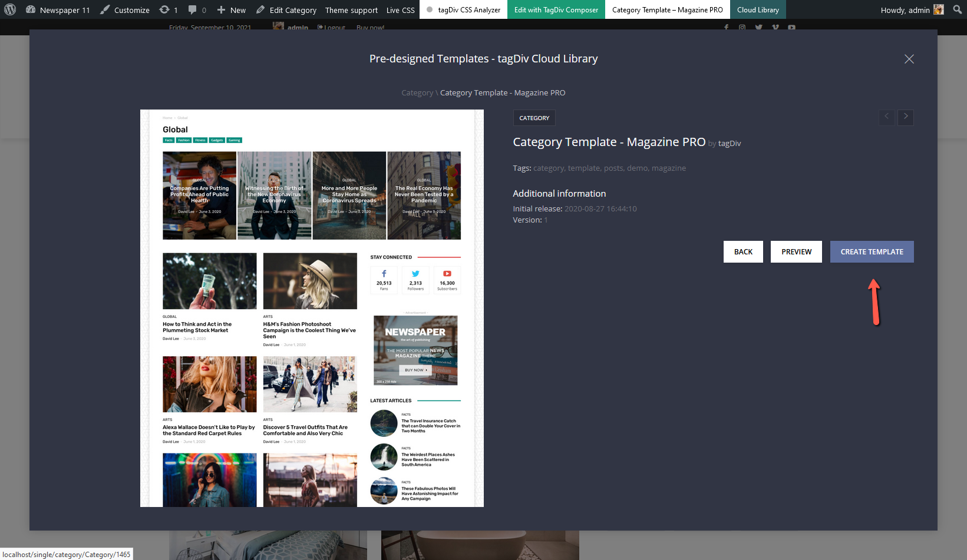The image size is (967, 560).
Task: Open the updates icon with count 1
Action: (169, 9)
